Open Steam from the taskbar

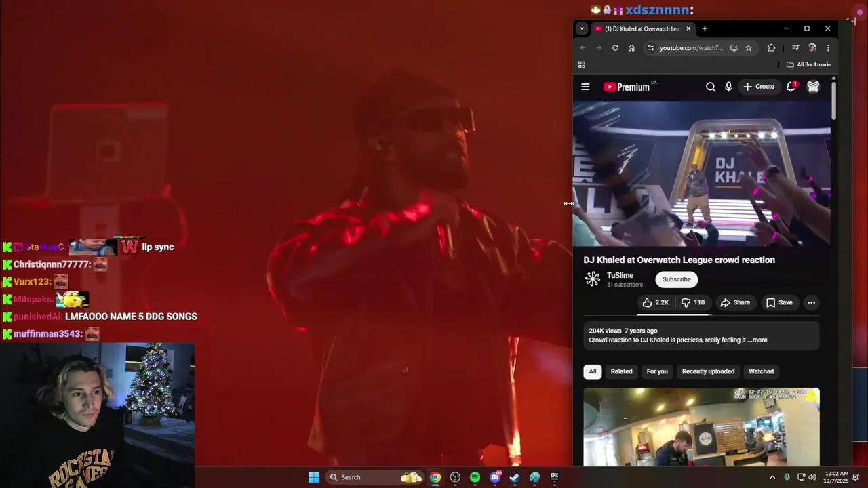515,477
